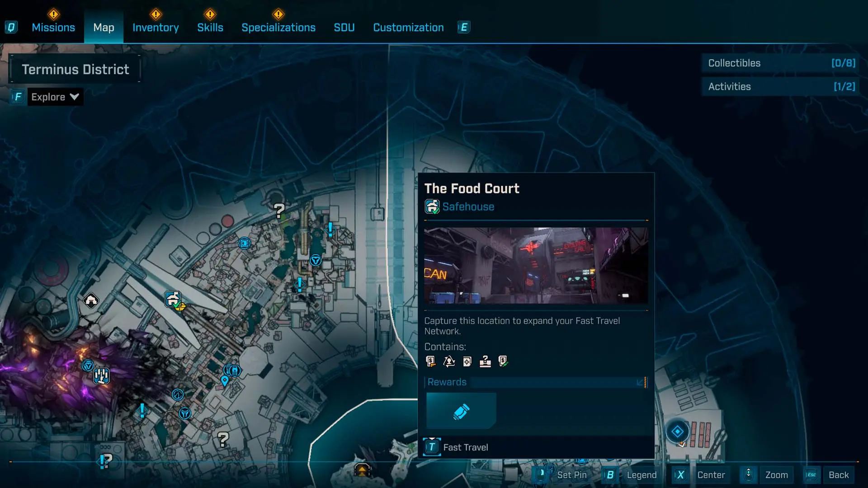Open the Skills tab
This screenshot has height=488, width=868.
pyautogui.click(x=210, y=28)
